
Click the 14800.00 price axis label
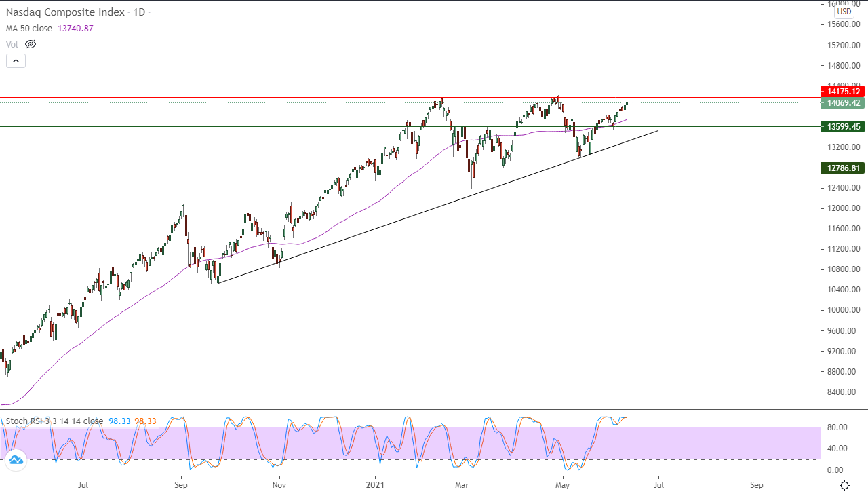[x=844, y=66]
